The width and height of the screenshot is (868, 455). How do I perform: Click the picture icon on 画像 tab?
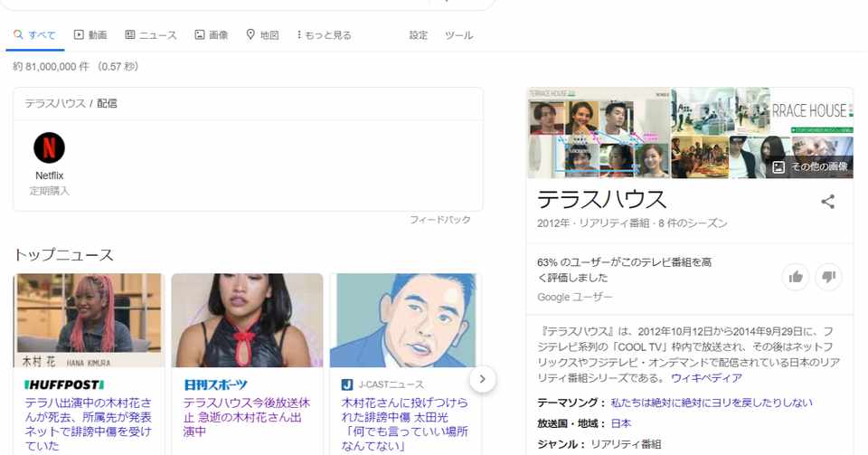click(199, 35)
